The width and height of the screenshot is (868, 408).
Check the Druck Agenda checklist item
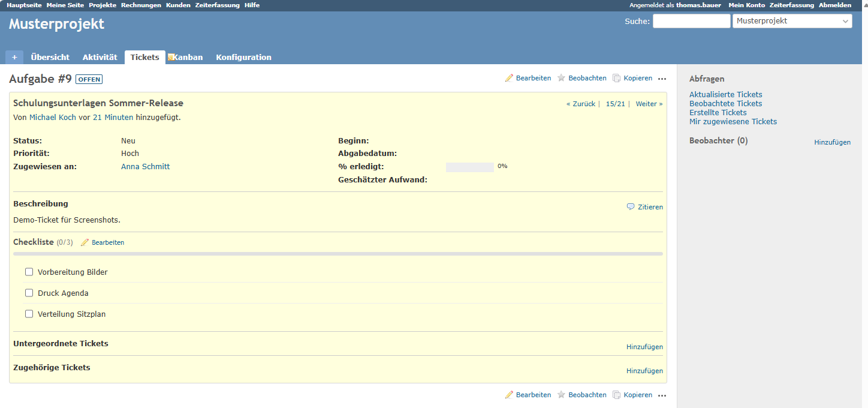(29, 292)
